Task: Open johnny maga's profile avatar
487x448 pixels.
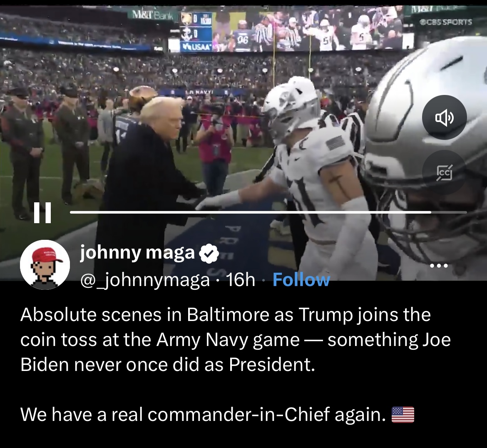Action: pyautogui.click(x=45, y=265)
